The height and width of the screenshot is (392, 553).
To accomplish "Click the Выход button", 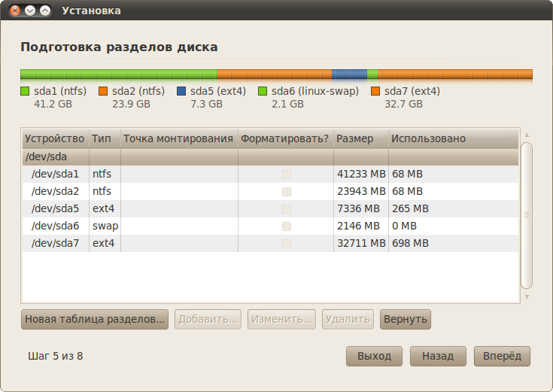I will coord(374,356).
